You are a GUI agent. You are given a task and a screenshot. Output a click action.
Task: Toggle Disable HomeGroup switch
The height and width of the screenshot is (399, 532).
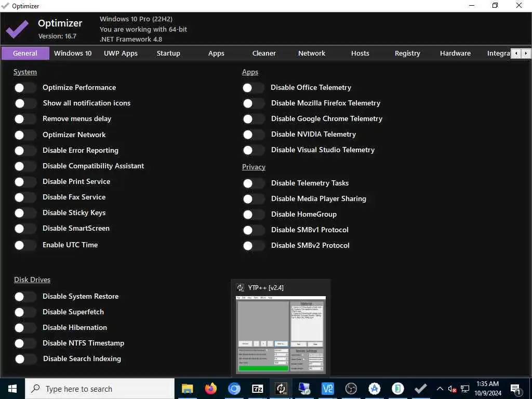(254, 215)
